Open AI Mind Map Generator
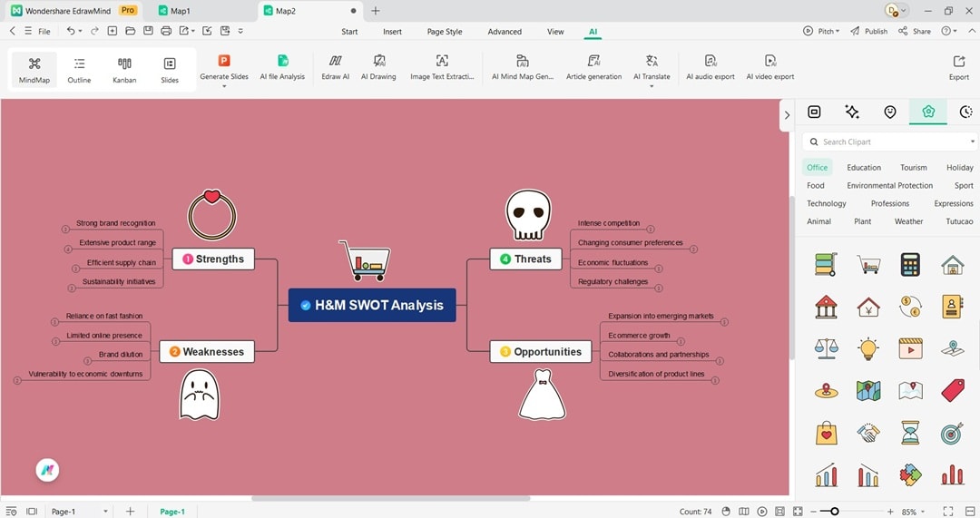This screenshot has height=518, width=980. coord(523,67)
